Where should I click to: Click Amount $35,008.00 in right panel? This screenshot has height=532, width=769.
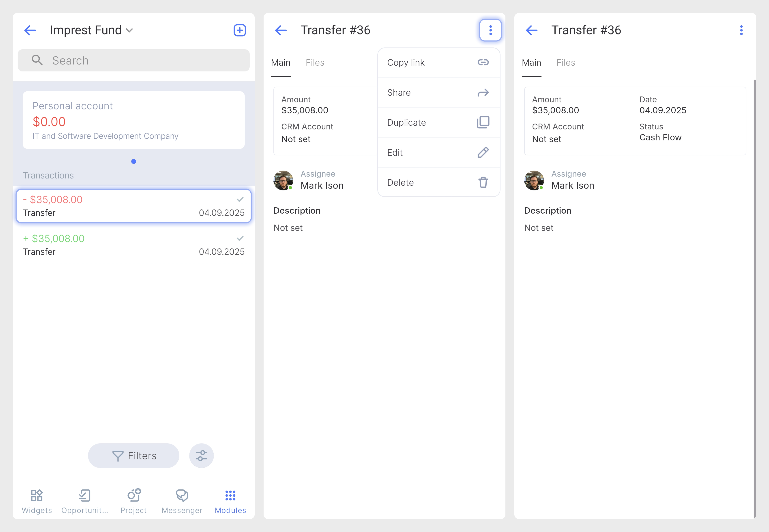click(555, 110)
